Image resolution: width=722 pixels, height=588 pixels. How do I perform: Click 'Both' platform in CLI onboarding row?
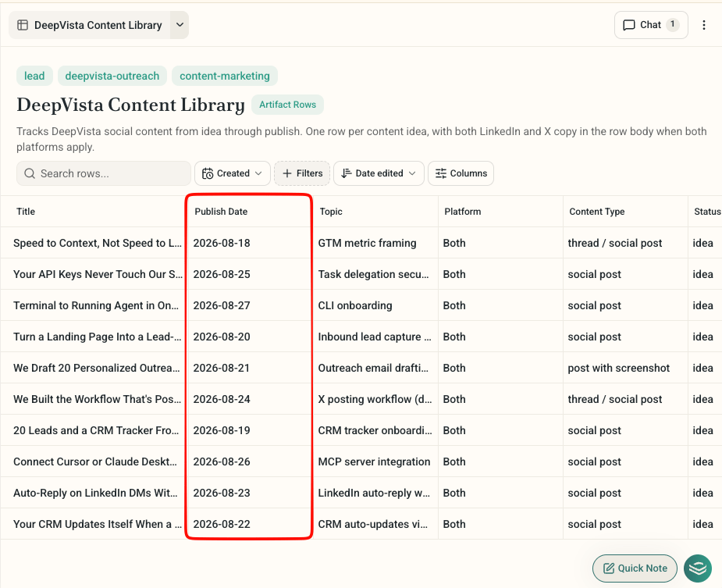tap(454, 305)
